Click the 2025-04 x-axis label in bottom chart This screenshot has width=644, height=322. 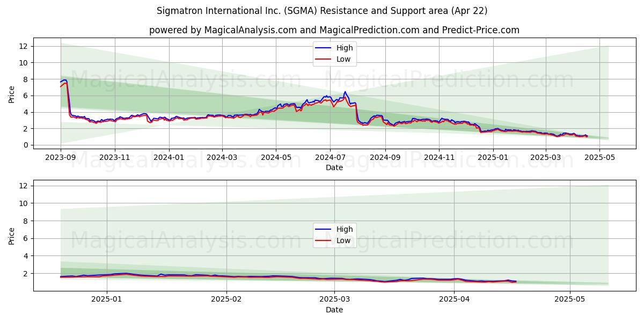point(454,300)
